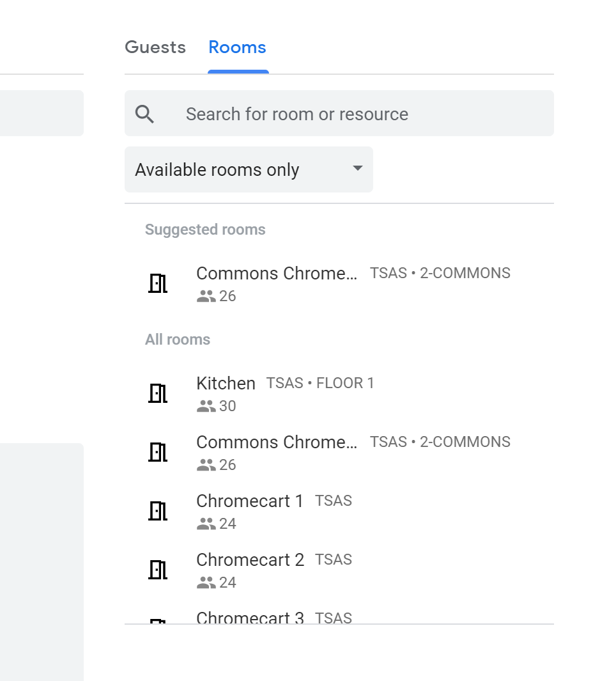Pick Chromecart 2 from the room list

point(250,560)
